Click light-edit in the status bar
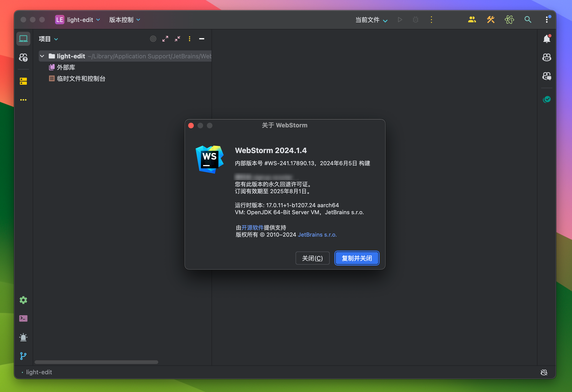 [39, 372]
